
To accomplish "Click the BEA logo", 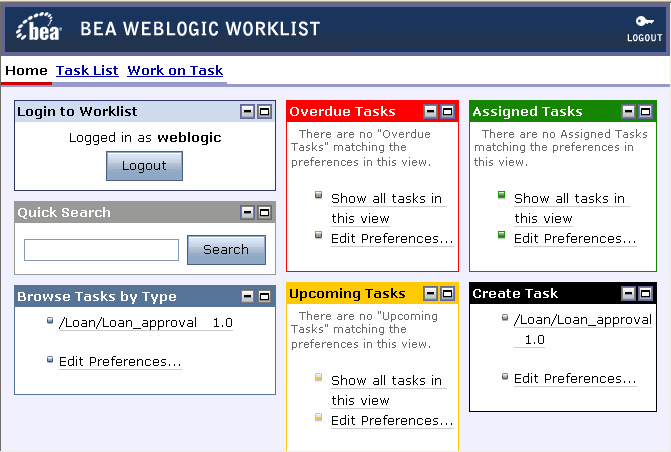I will (40, 29).
